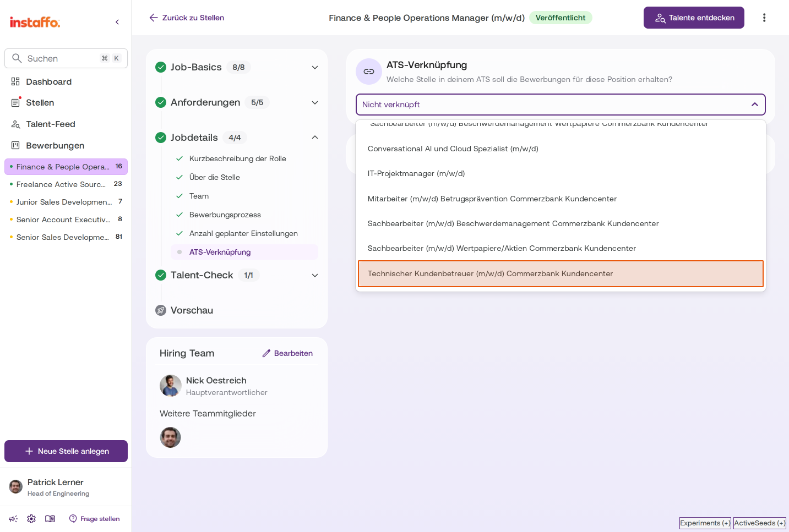This screenshot has height=532, width=789.
Task: Choose Technischer Kundenbetreuer Commerzbank Kundencenter option
Action: pyautogui.click(x=561, y=273)
